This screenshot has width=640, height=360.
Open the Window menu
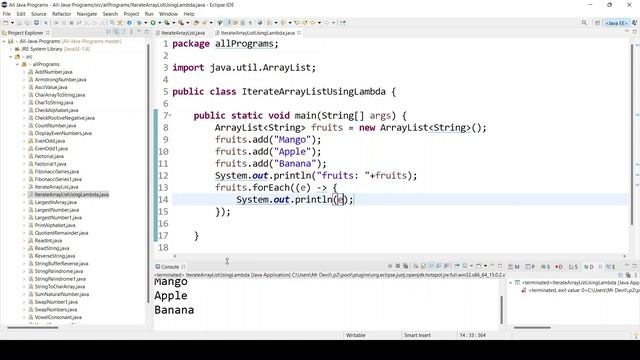(x=168, y=14)
